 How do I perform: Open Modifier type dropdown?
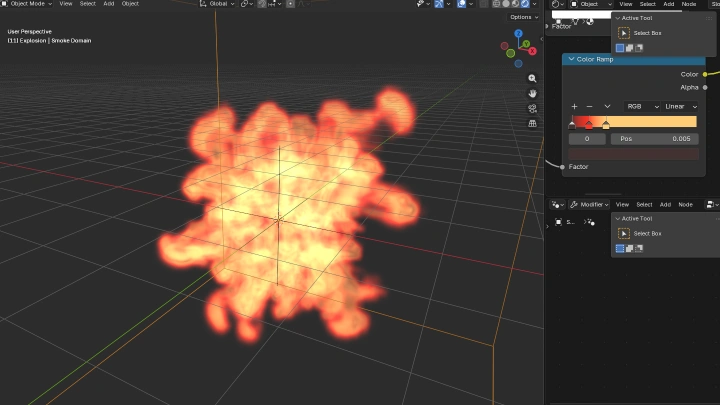pos(590,204)
